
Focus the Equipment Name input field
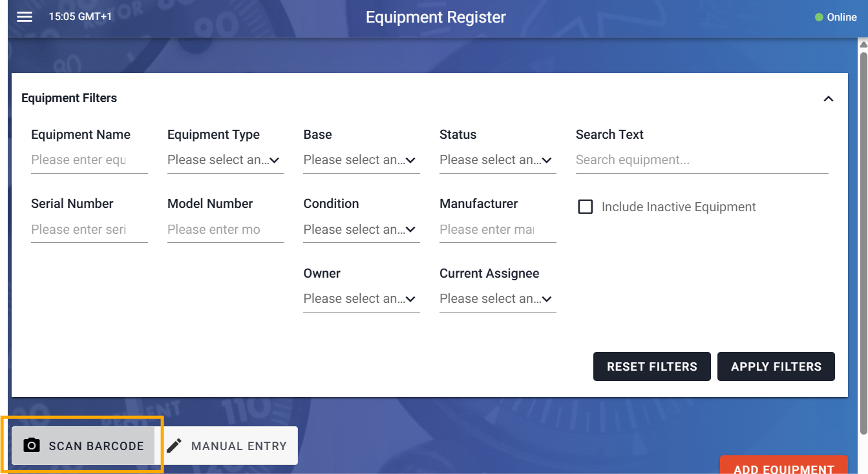click(x=89, y=160)
